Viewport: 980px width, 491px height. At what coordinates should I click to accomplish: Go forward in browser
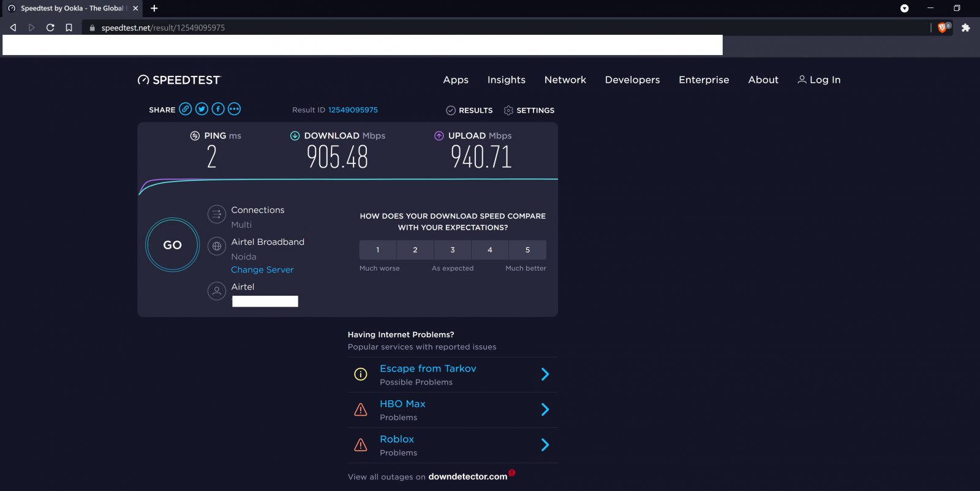pos(31,28)
